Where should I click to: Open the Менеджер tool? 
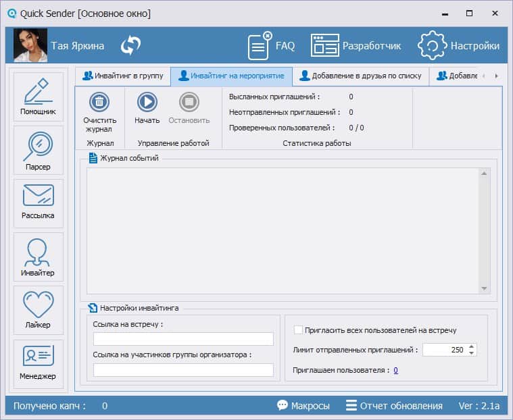click(x=39, y=364)
